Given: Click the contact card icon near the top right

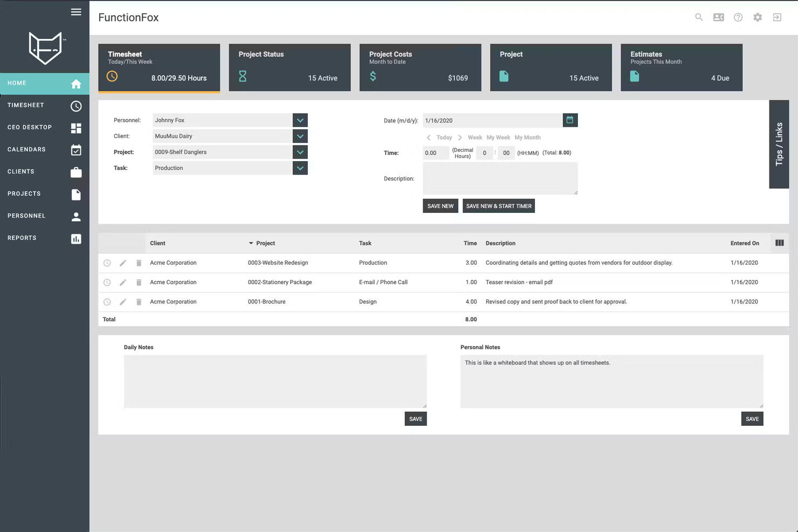Looking at the screenshot, I should coord(718,17).
